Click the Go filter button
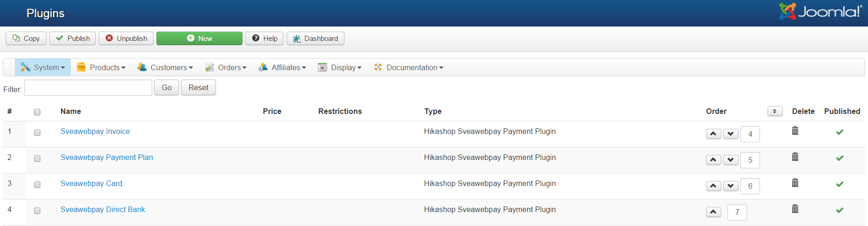The image size is (868, 226). click(167, 87)
